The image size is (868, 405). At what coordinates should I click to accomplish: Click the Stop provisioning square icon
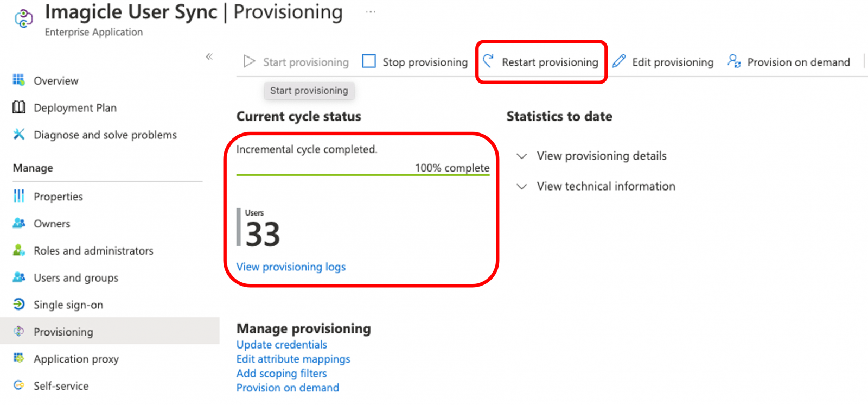(369, 61)
